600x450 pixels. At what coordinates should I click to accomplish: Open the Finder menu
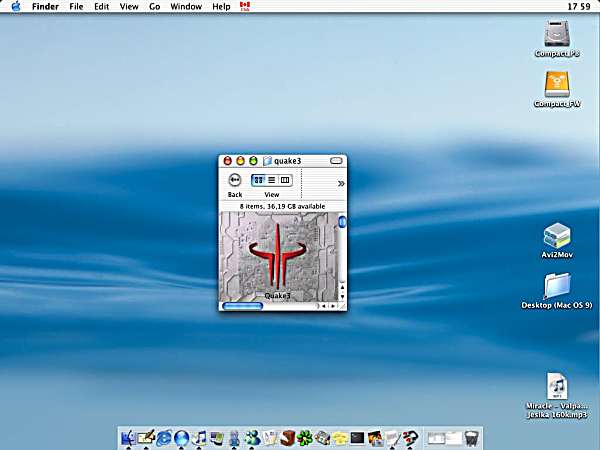(45, 7)
